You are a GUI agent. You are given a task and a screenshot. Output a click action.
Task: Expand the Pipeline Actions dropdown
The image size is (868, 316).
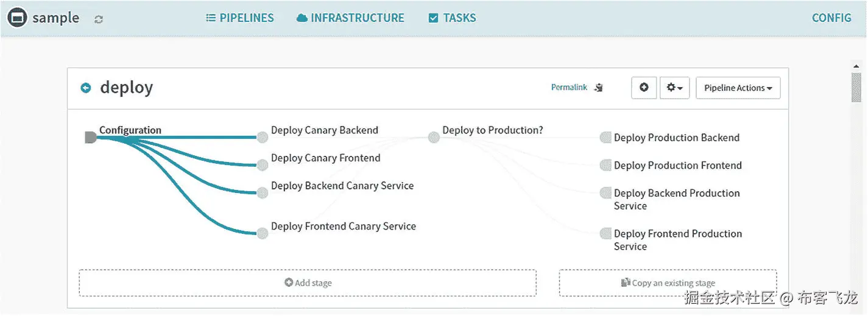pos(738,88)
